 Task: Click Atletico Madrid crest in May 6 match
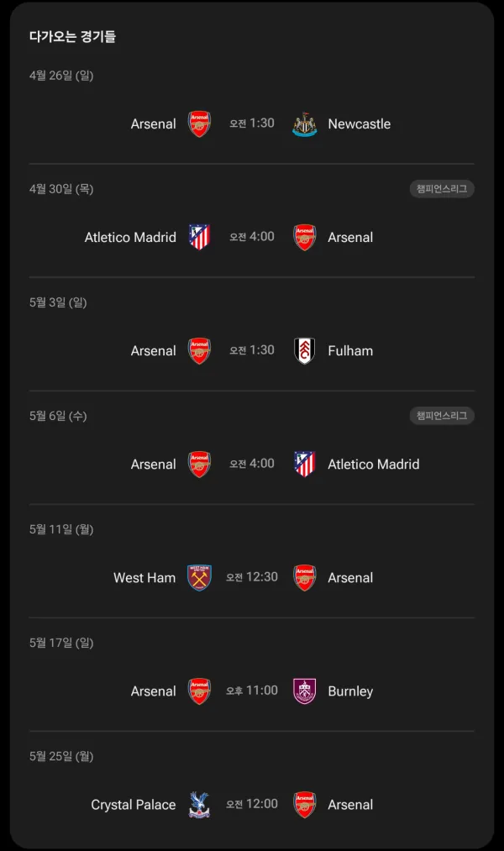(304, 465)
